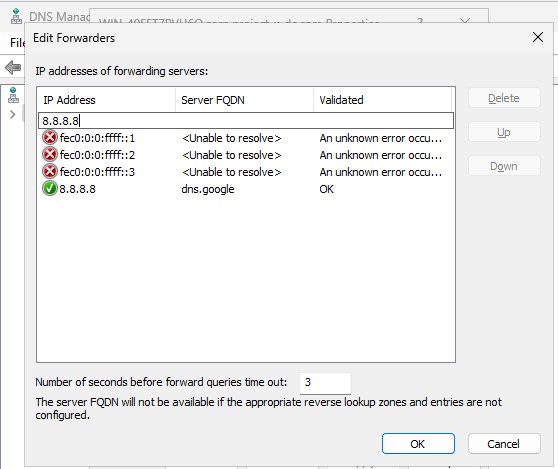558x469 pixels.
Task: Open the File menu
Action: pyautogui.click(x=17, y=43)
